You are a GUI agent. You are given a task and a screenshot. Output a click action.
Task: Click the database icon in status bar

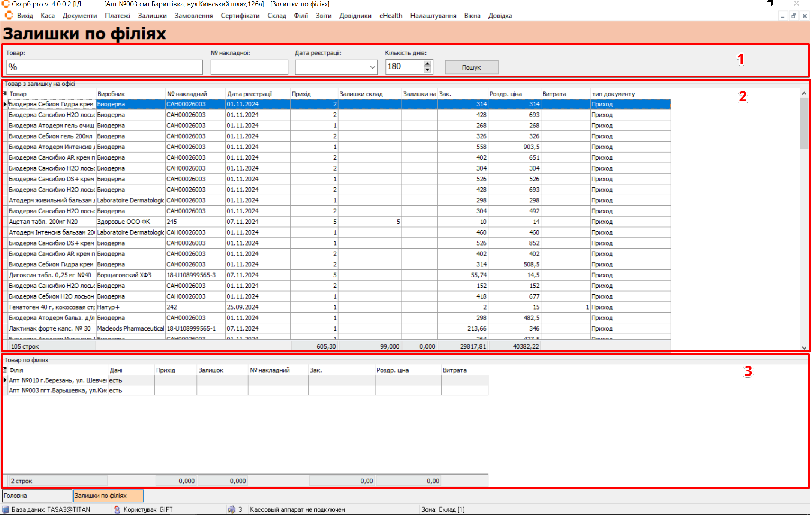click(5, 509)
